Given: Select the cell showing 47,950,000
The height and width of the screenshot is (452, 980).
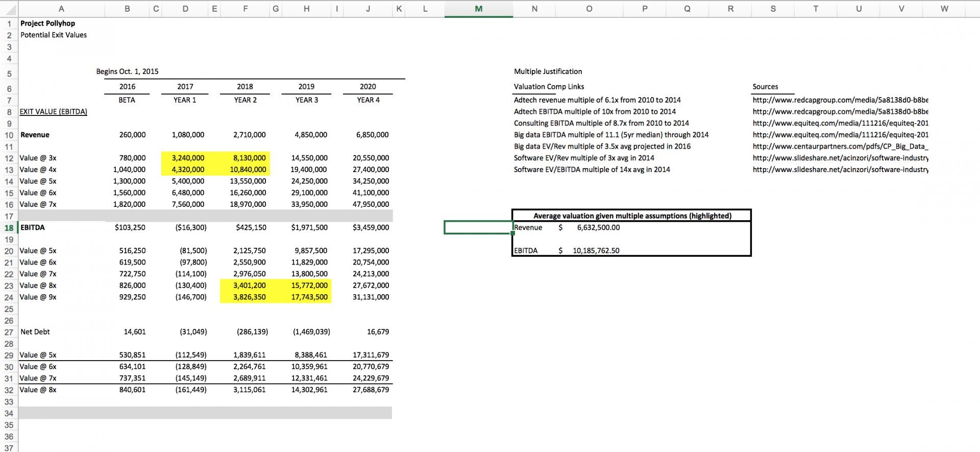Looking at the screenshot, I should point(371,204).
